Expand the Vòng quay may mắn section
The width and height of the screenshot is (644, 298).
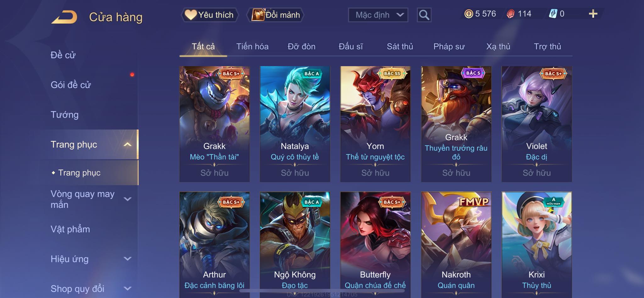coord(127,199)
